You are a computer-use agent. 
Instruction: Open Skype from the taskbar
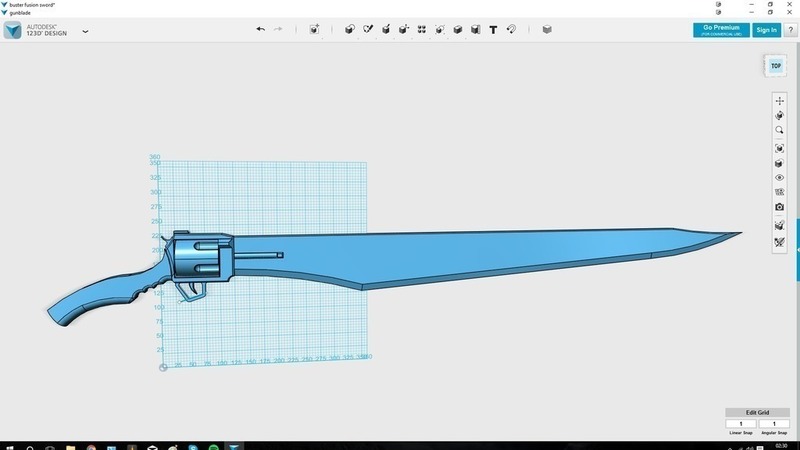pyautogui.click(x=193, y=447)
